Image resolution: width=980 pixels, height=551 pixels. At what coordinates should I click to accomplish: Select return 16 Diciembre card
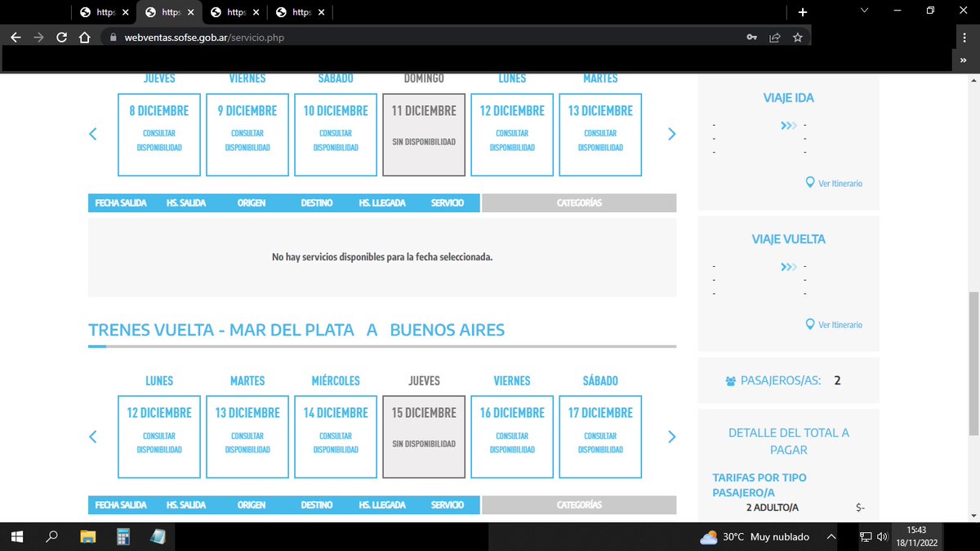[512, 437]
